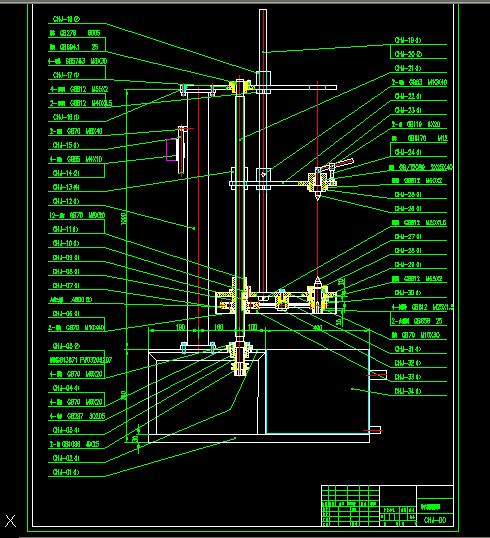Select the CHJ-19 part callout label

point(408,40)
